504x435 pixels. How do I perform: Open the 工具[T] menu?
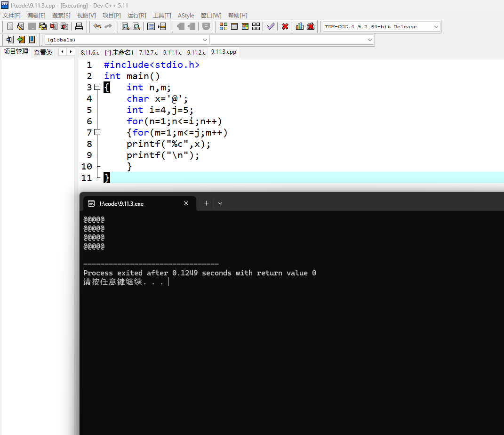pyautogui.click(x=162, y=16)
